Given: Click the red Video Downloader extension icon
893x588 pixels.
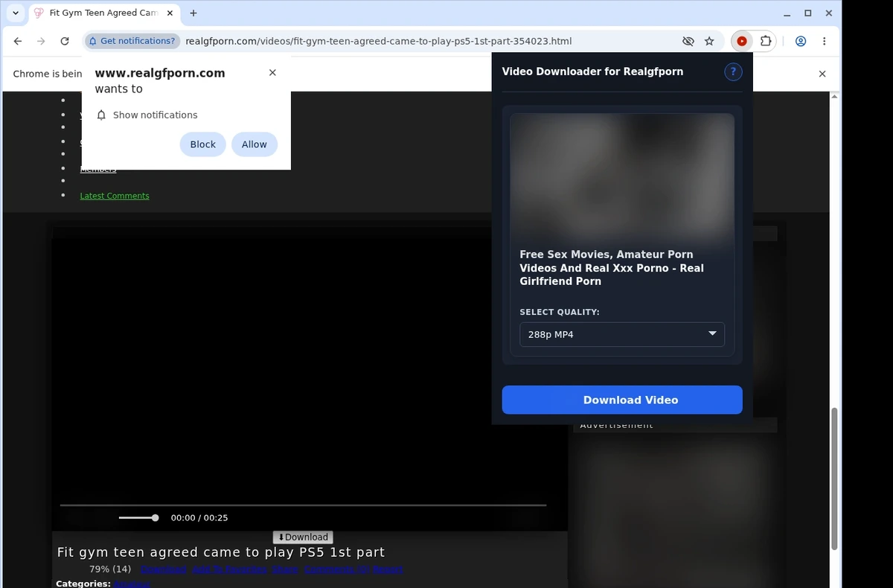Looking at the screenshot, I should click(742, 41).
